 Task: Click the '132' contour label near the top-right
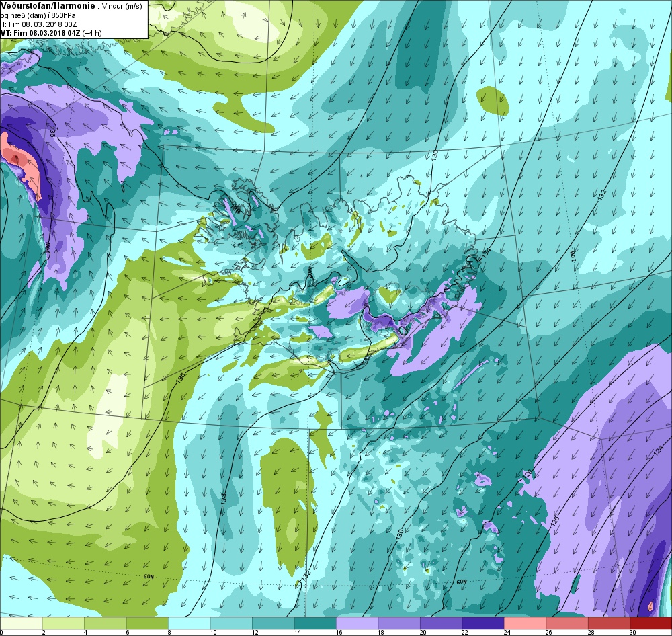(x=602, y=194)
